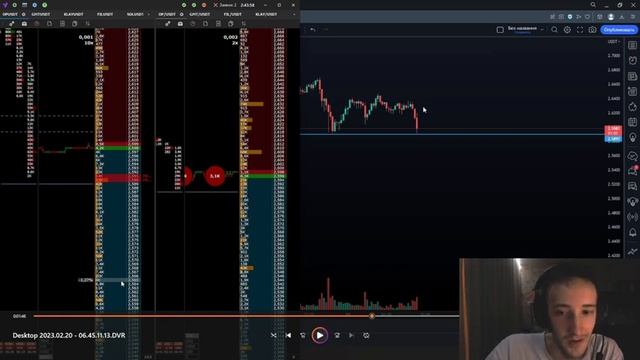Jump back a few seconds in player

[303, 336]
